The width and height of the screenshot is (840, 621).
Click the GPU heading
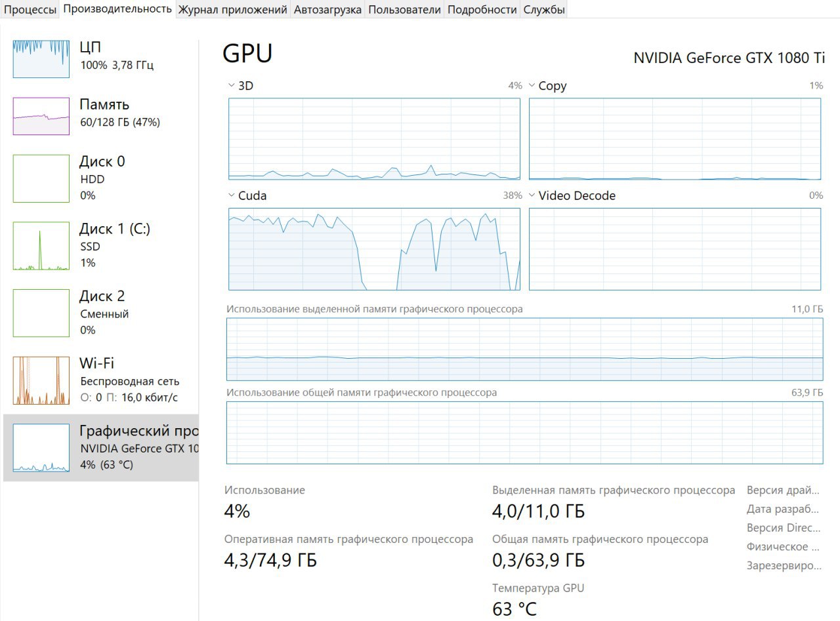point(247,54)
